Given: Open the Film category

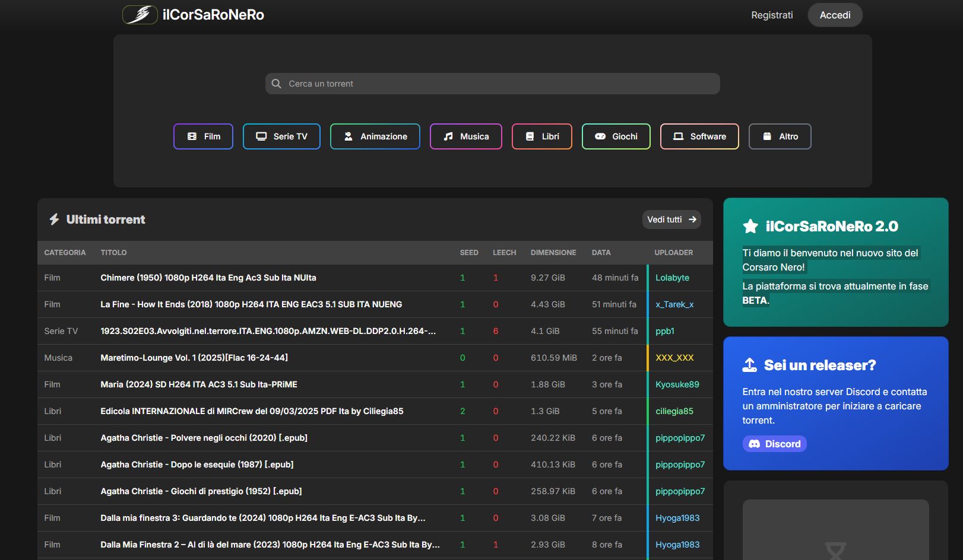Looking at the screenshot, I should pyautogui.click(x=203, y=136).
